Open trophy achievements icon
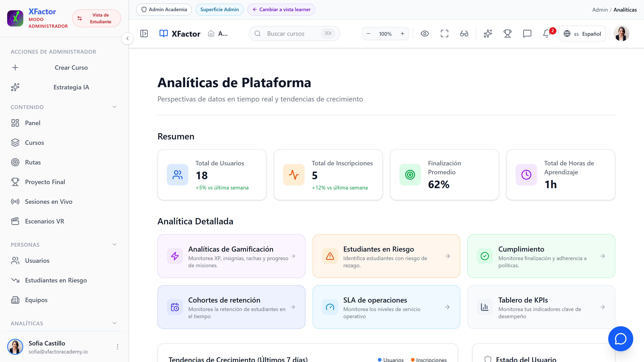This screenshot has width=644, height=362. click(508, 34)
